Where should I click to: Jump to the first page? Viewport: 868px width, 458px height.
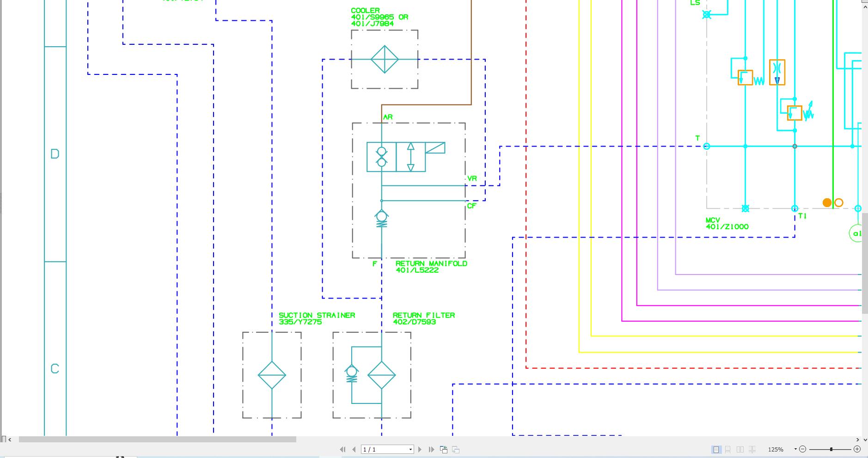[x=342, y=449]
